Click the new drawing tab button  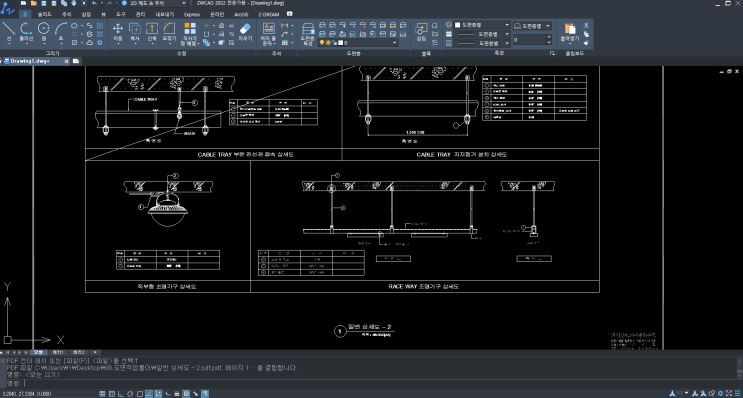coord(76,61)
